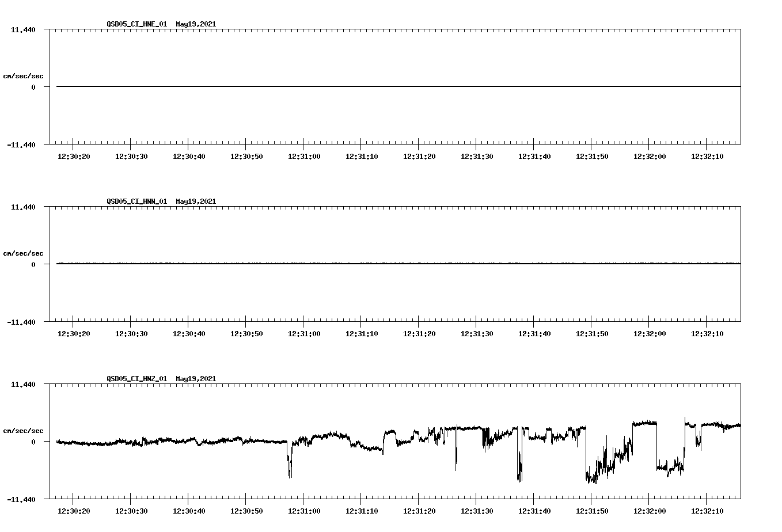Click the 12:31:40 tick label on top plot
The height and width of the screenshot is (532, 782).
click(533, 155)
